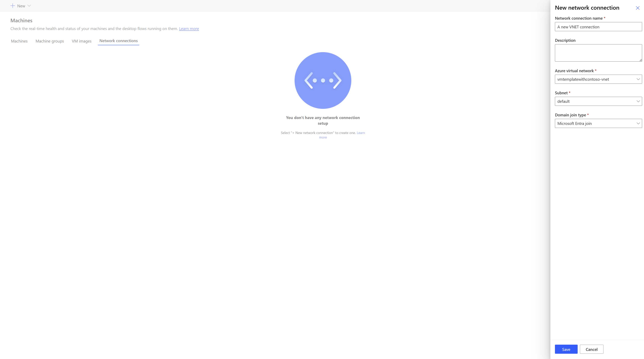Select Machine groups tab to view groups
Viewport: 644px width, 359px height.
(50, 41)
